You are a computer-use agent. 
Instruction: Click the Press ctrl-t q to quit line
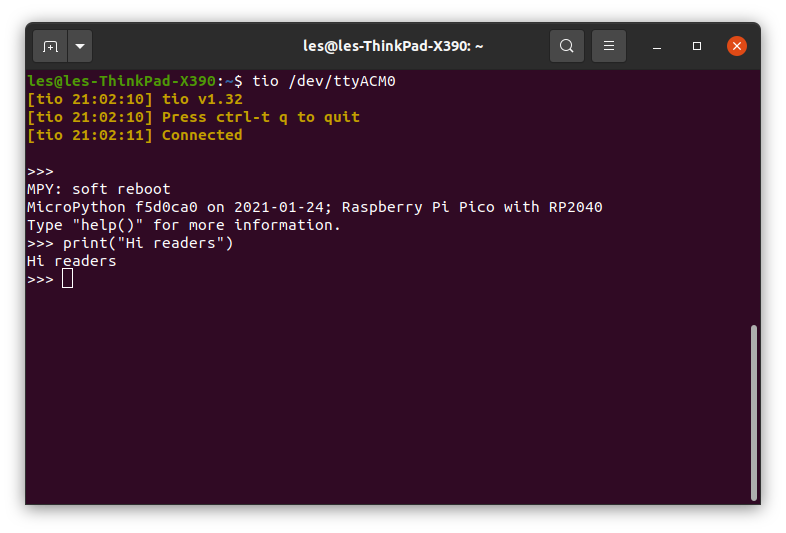(193, 117)
